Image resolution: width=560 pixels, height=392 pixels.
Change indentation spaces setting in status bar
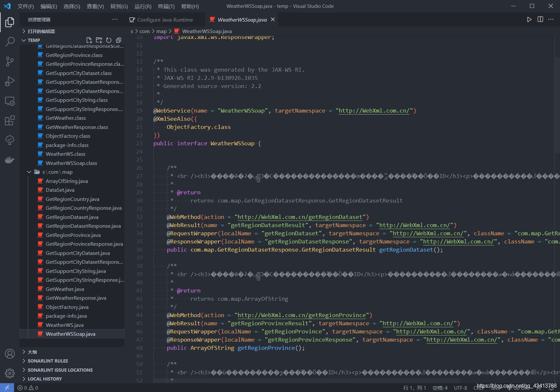pyautogui.click(x=440, y=388)
